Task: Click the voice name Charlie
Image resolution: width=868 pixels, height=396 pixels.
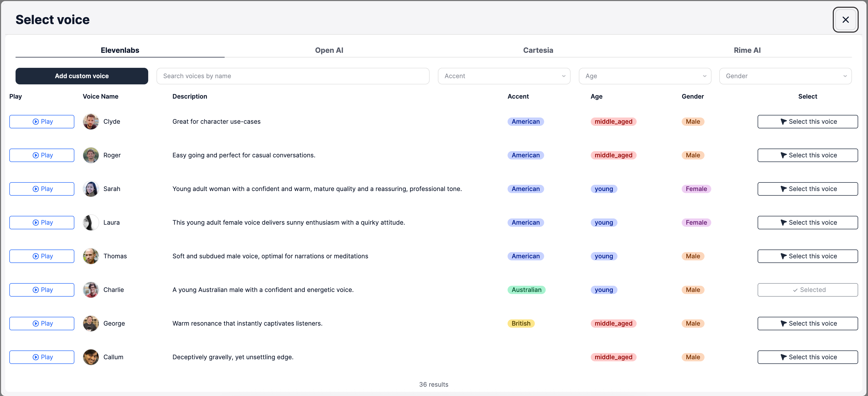Action: pos(113,290)
